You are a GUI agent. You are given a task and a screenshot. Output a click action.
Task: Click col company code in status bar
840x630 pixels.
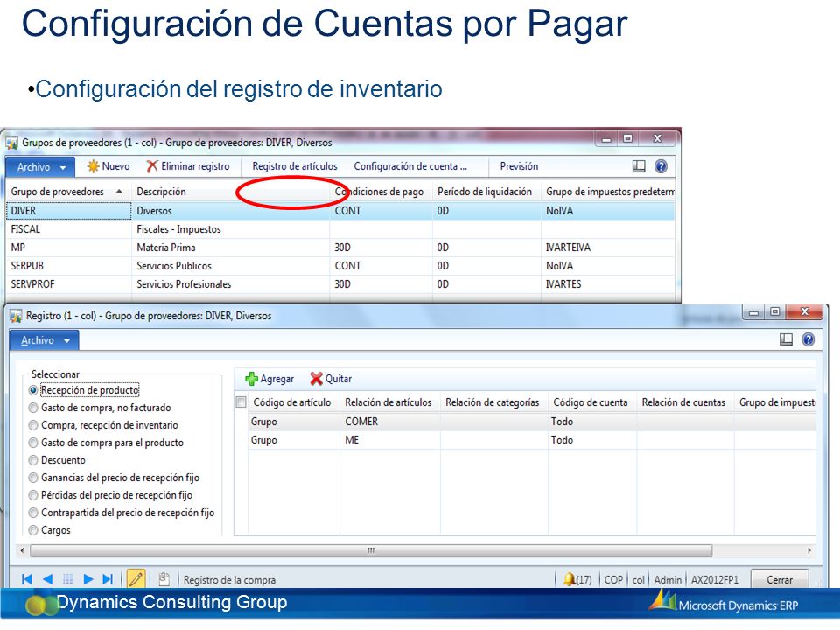[638, 579]
